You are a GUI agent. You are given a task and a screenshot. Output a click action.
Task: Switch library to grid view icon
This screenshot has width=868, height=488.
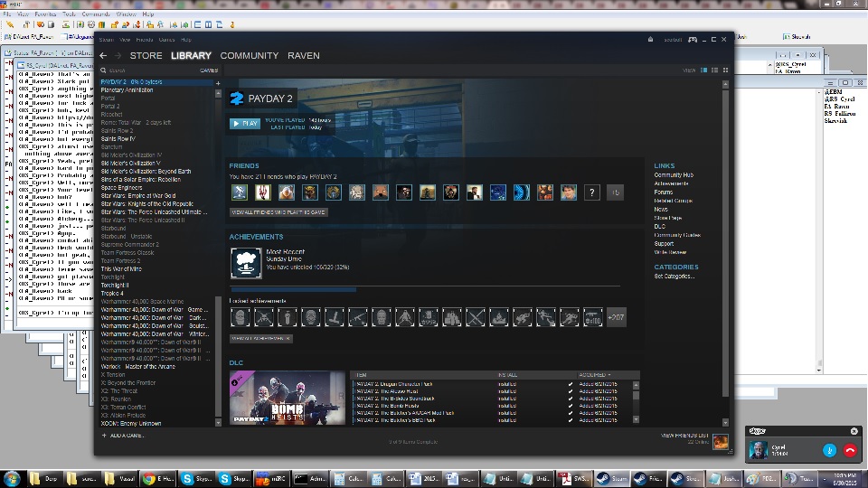[x=724, y=70]
